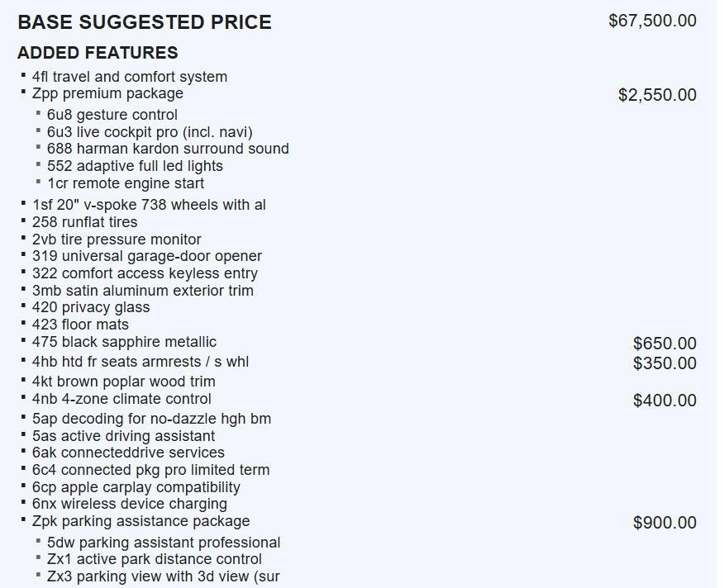
Task: Click 4hb htd fr seats armrests line
Action: (x=141, y=362)
